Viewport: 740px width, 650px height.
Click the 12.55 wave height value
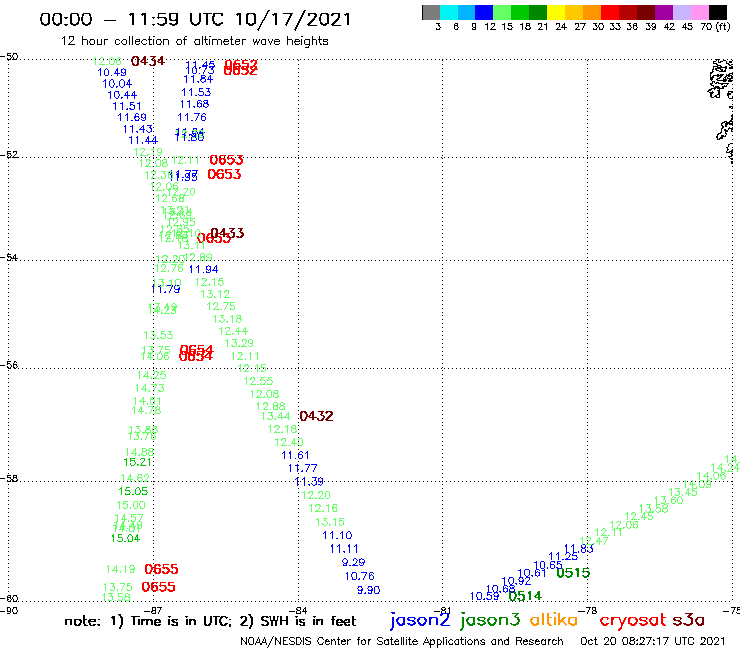coord(258,381)
